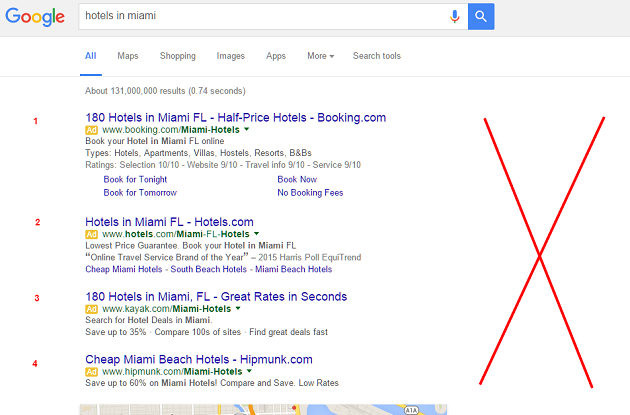Image resolution: width=630 pixels, height=415 pixels.
Task: Open 'Hotels in Miami FL - Hotels.com' link
Action: click(x=169, y=222)
